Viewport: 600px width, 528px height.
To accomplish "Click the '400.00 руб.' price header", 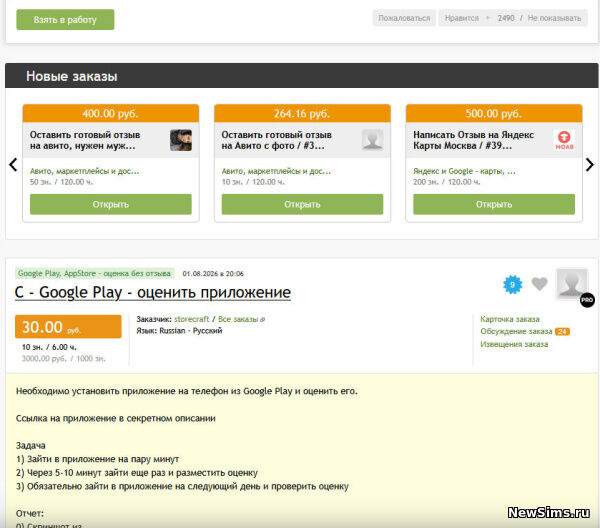I will click(111, 113).
